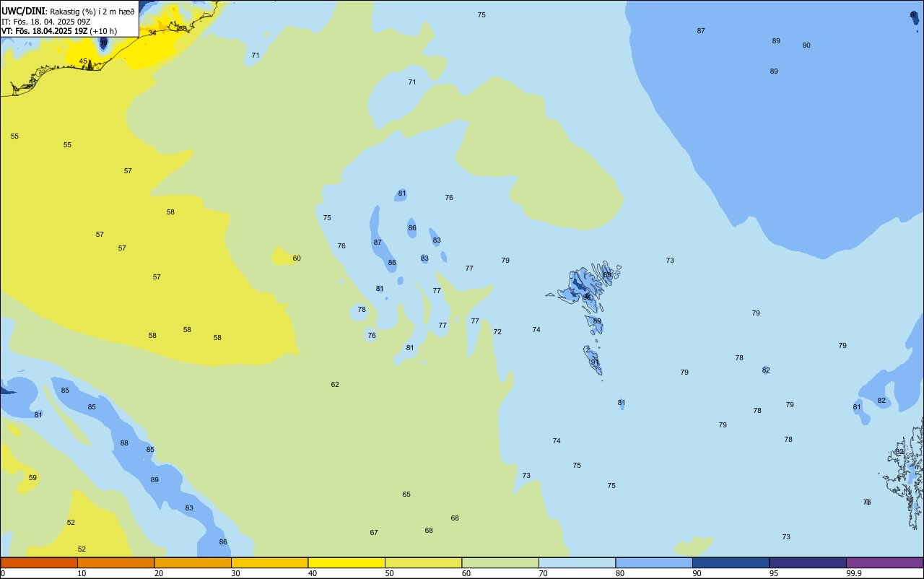This screenshot has height=579, width=924.
Task: Select the 30–40 amber legend block
Action: (x=269, y=563)
